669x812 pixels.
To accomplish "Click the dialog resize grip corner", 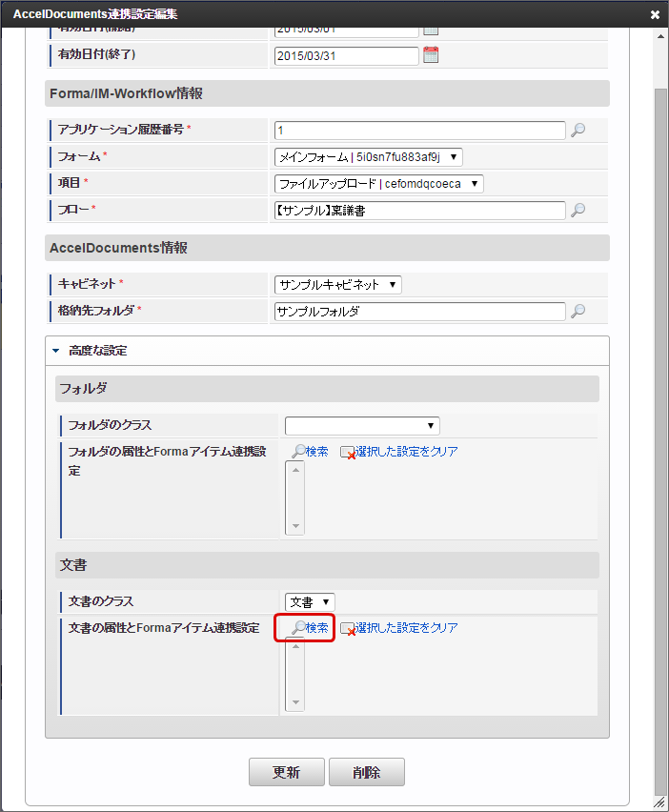I will tap(659, 802).
